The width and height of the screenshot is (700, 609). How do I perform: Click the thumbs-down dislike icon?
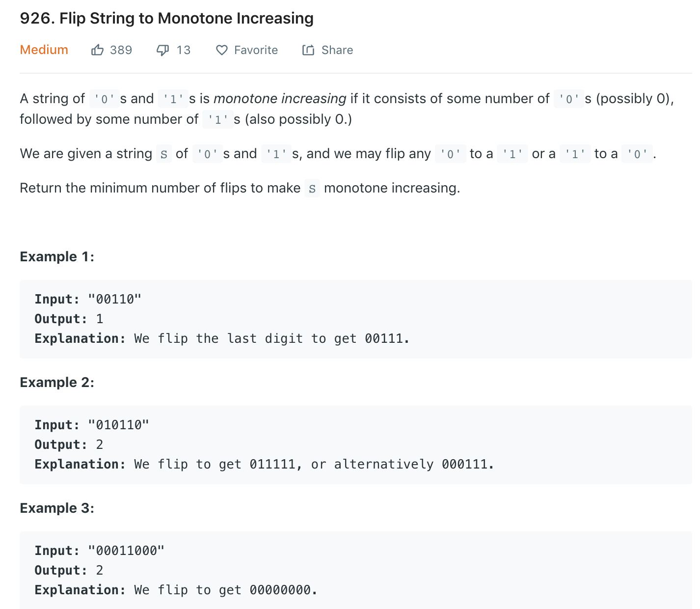[162, 50]
